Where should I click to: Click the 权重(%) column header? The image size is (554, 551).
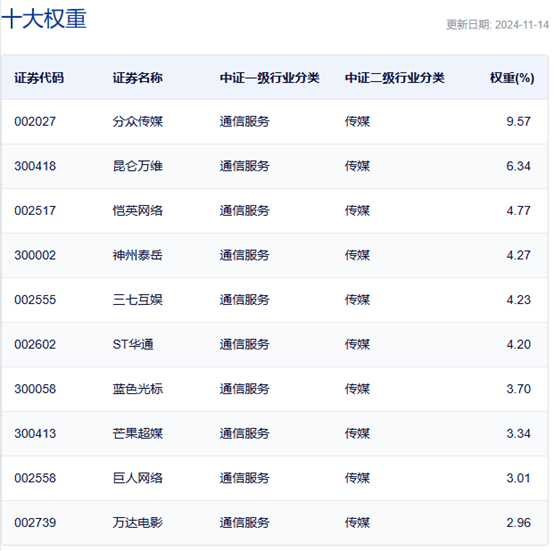point(512,78)
